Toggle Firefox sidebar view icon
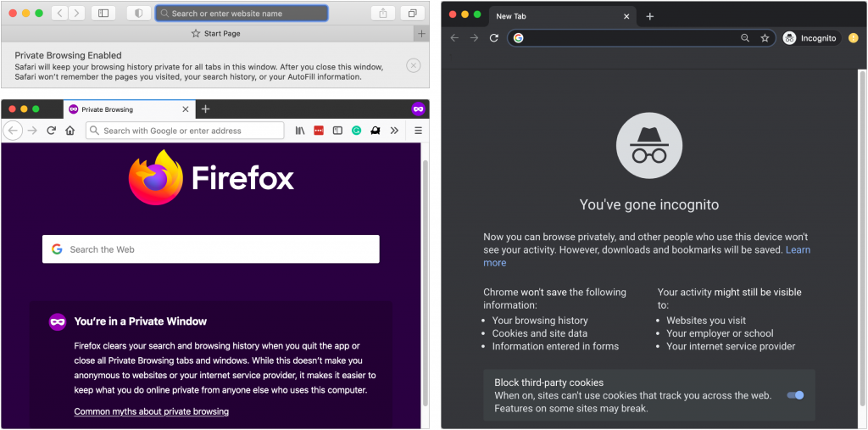868x430 pixels. [x=337, y=131]
